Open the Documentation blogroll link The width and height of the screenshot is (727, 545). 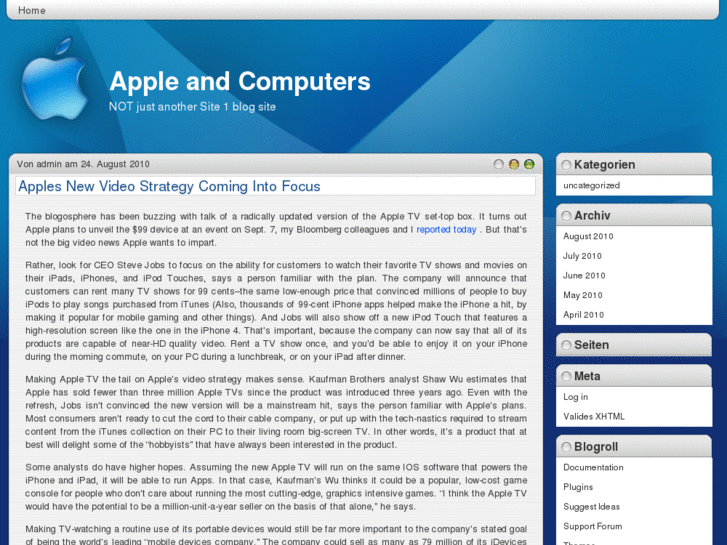pos(593,468)
